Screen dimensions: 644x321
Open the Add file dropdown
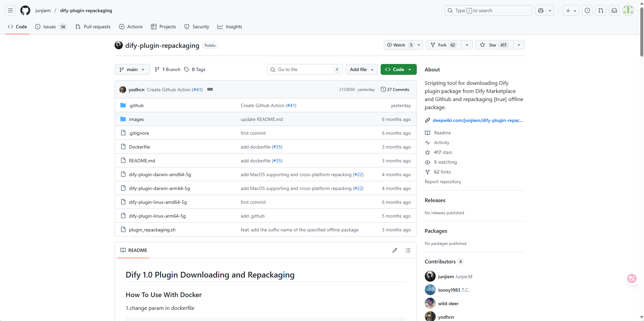(361, 69)
